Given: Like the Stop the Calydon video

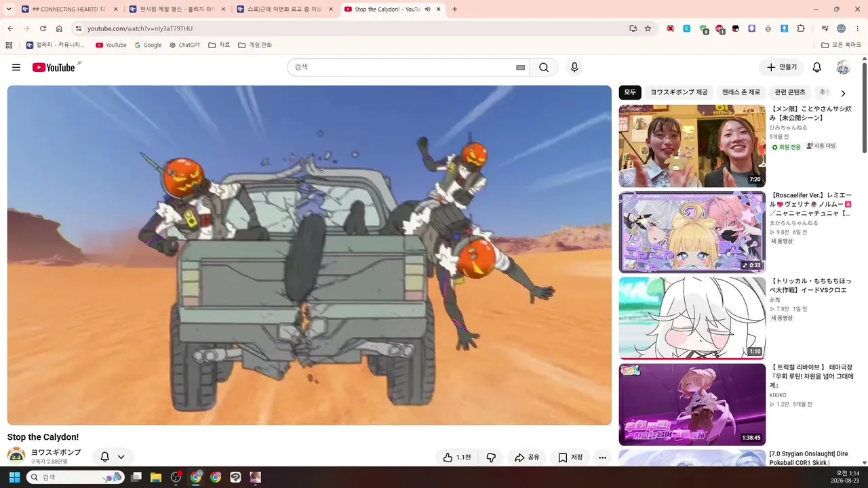Looking at the screenshot, I should [456, 457].
